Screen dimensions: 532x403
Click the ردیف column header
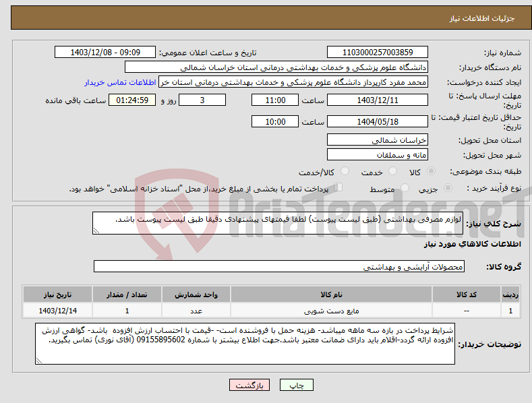point(510,294)
